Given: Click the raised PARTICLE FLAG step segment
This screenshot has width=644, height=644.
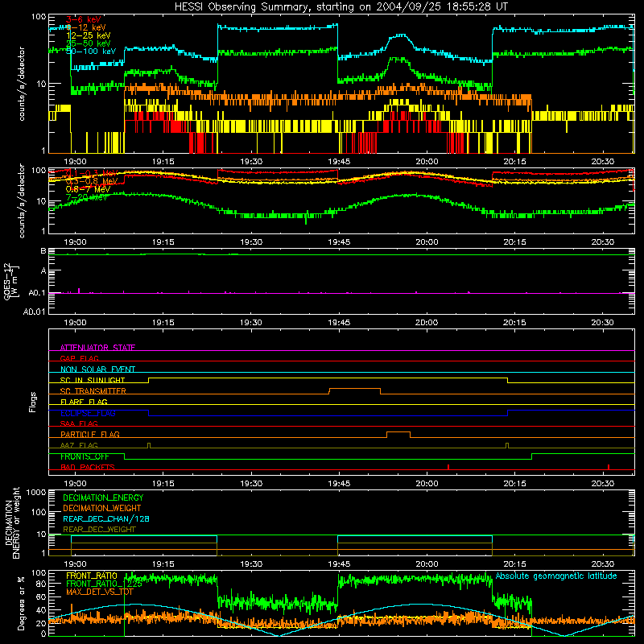Looking at the screenshot, I should (398, 432).
